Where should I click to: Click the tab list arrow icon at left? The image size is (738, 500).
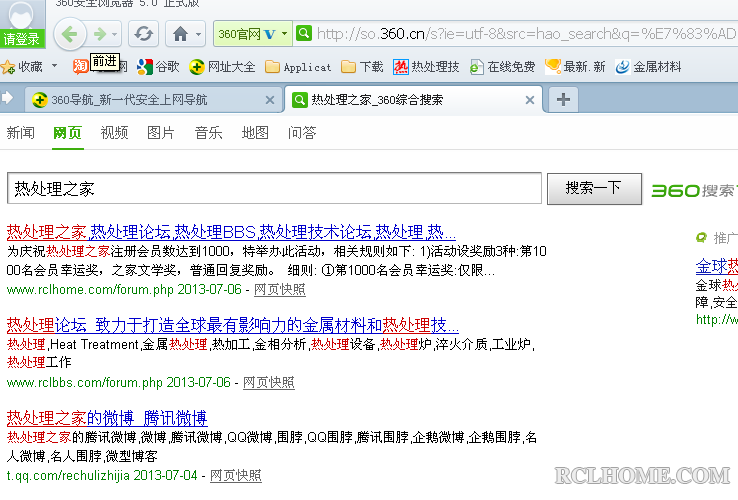[7, 98]
